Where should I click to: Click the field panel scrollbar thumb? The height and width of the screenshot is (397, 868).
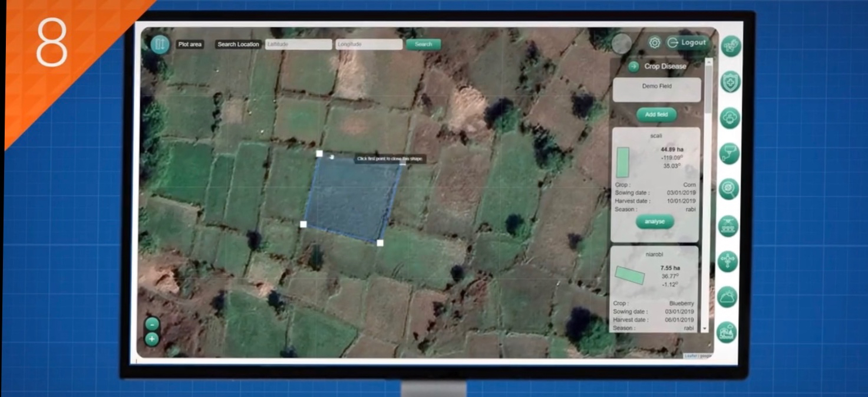point(708,88)
